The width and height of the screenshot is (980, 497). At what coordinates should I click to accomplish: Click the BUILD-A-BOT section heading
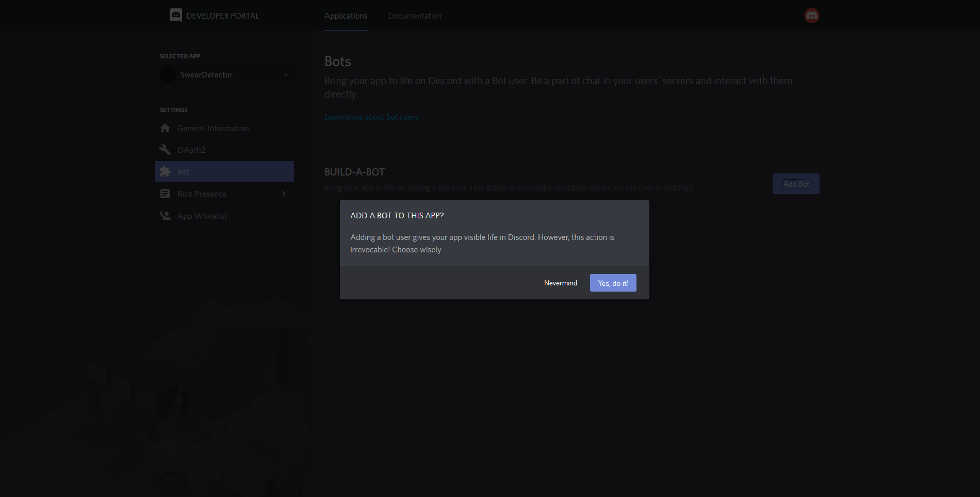355,172
